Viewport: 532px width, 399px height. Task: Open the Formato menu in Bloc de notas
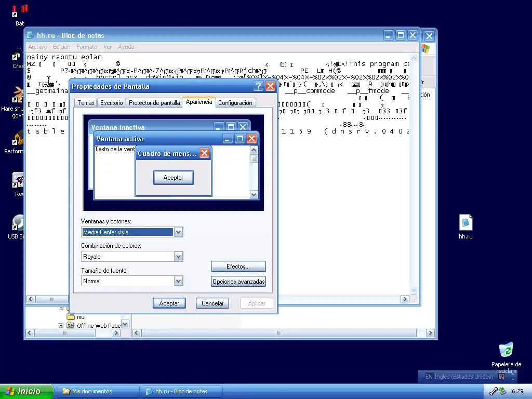click(87, 47)
